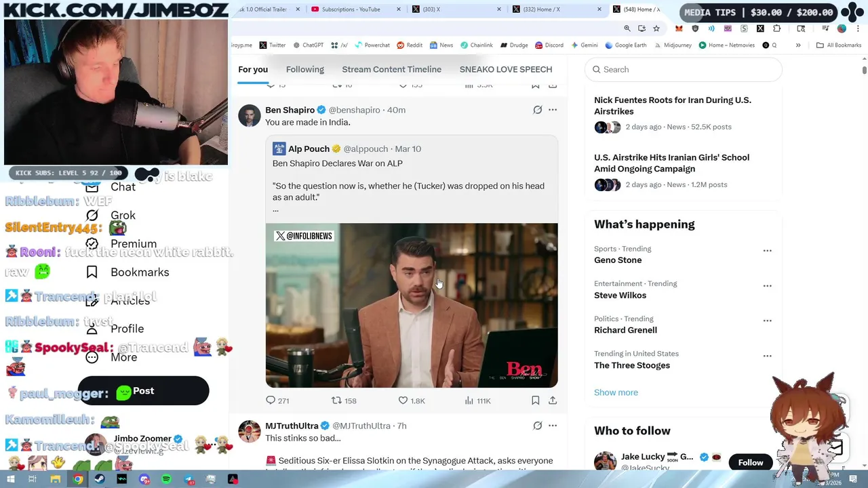Click the Post button in sidebar
The image size is (868, 488).
(143, 391)
